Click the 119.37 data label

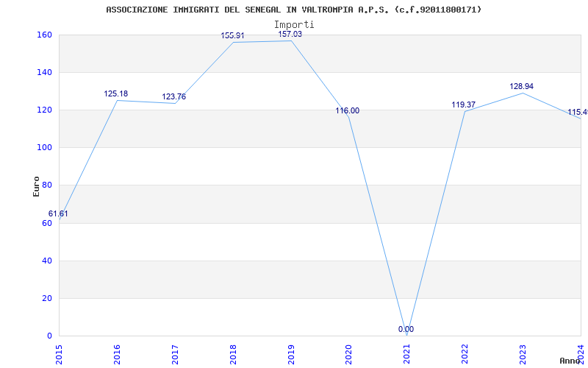coord(464,105)
